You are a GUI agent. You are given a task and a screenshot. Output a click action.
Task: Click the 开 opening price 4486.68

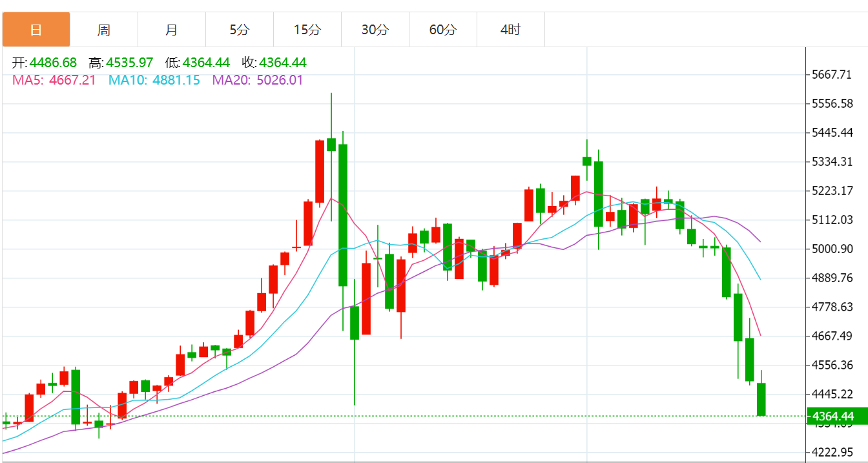pyautogui.click(x=52, y=63)
